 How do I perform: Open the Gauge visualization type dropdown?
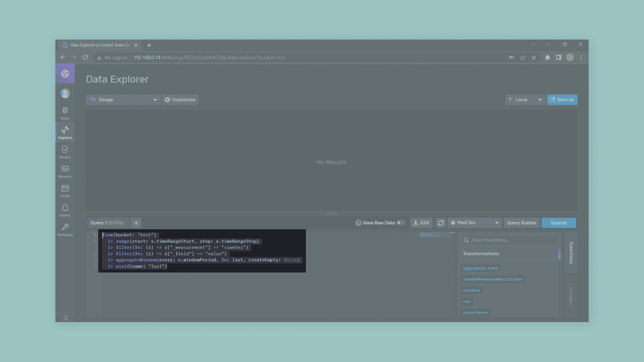pos(123,100)
